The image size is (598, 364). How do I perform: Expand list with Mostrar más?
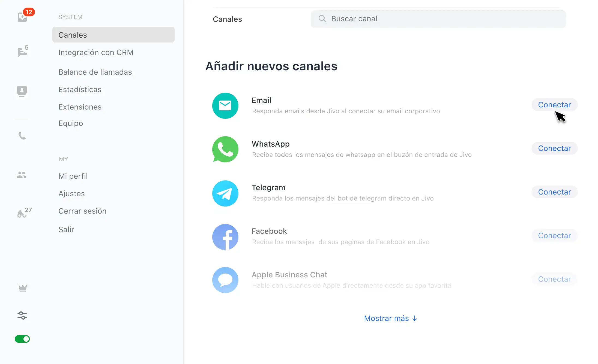click(x=390, y=318)
